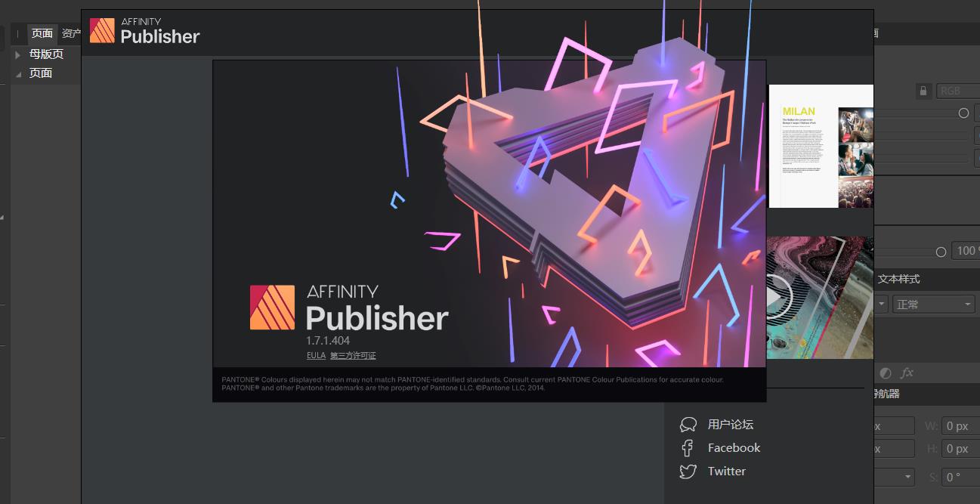
Task: Click the Facebook logo icon
Action: pyautogui.click(x=688, y=448)
